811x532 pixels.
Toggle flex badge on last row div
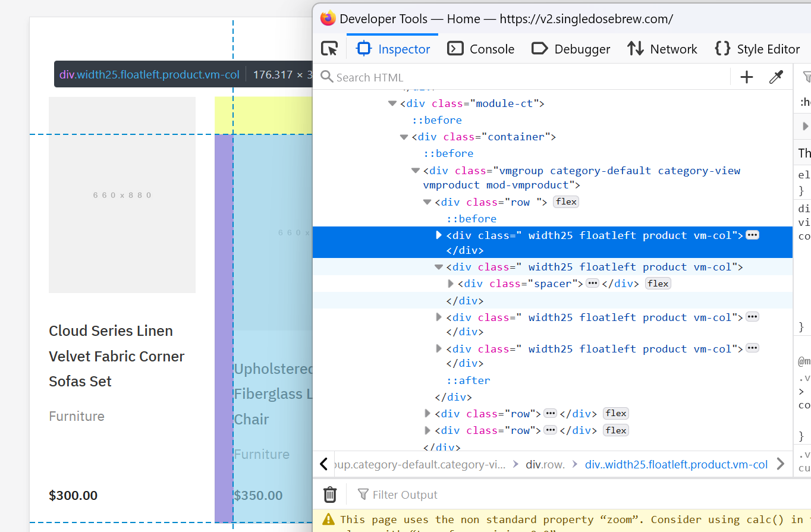click(x=615, y=430)
